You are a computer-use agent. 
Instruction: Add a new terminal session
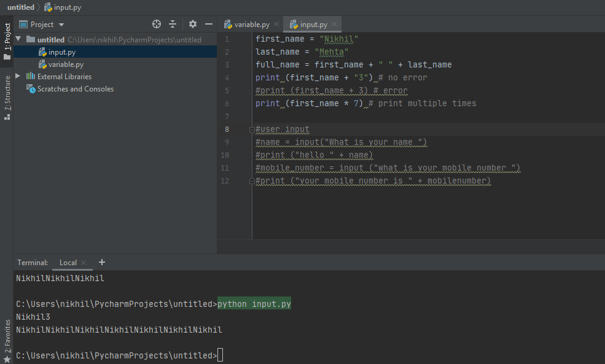coord(102,262)
